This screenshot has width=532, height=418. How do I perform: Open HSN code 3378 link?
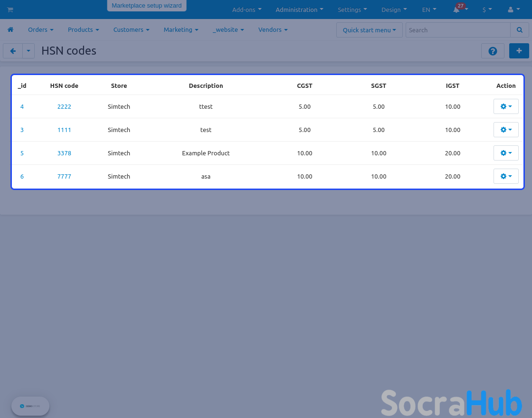point(64,153)
